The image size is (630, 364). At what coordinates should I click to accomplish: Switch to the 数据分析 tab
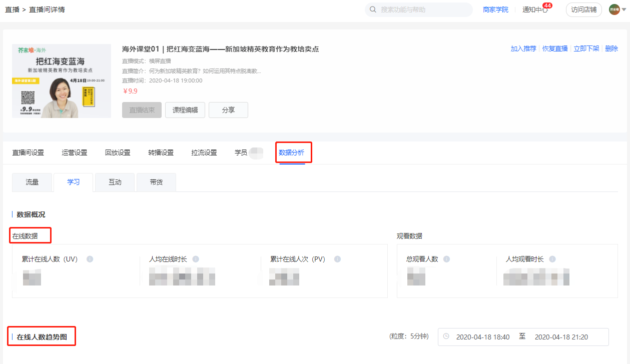click(x=292, y=152)
